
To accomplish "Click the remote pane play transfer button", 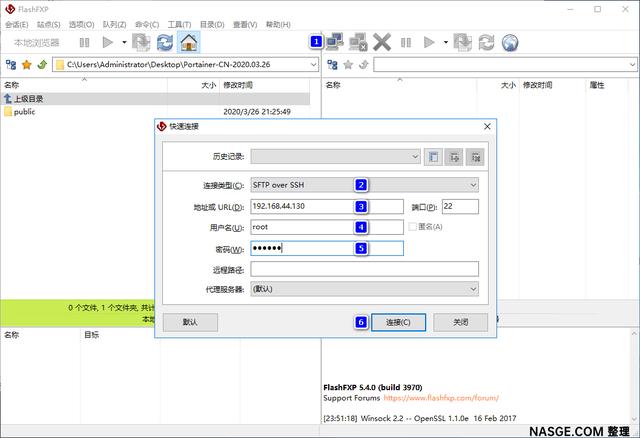I will tap(429, 42).
